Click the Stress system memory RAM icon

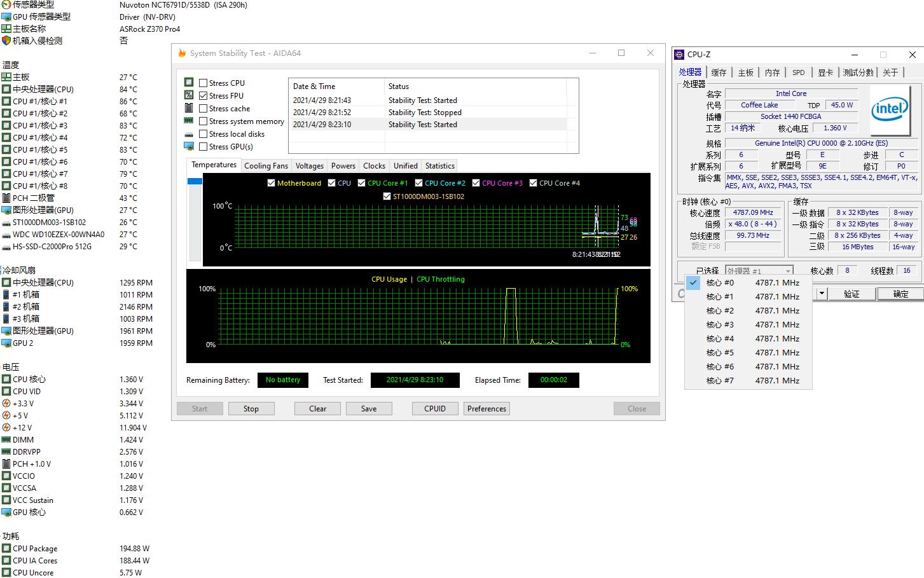(188, 120)
